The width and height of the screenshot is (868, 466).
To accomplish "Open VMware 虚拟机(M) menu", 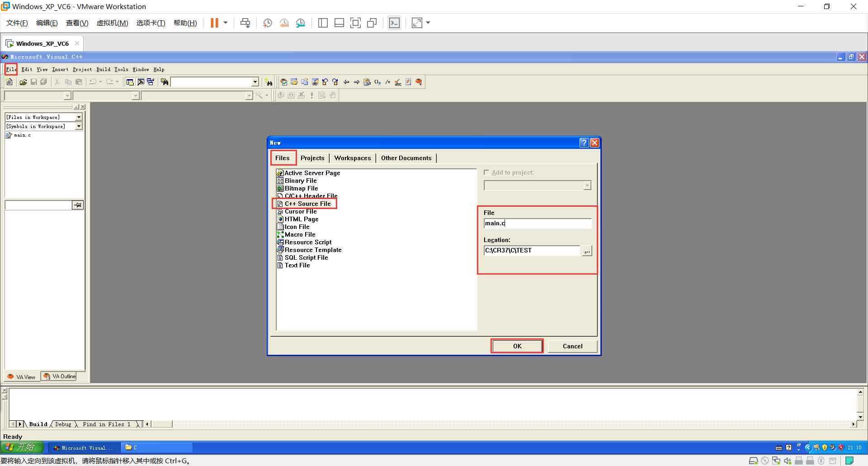I will pyautogui.click(x=112, y=23).
